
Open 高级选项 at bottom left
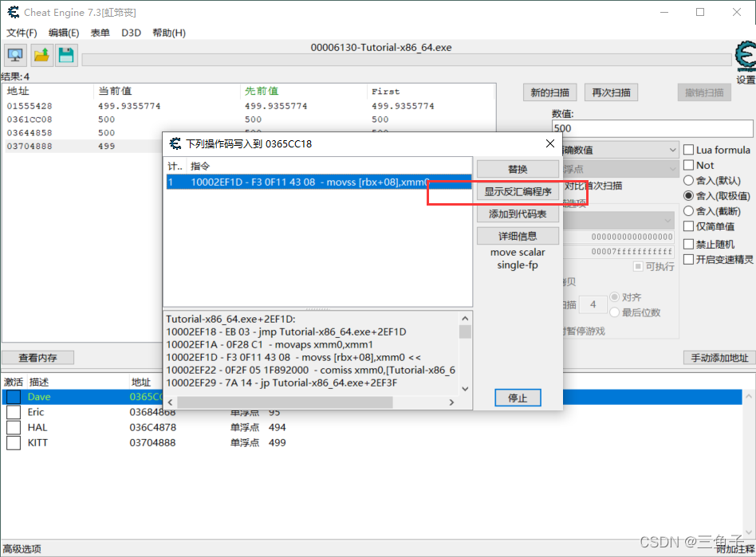coord(22,549)
